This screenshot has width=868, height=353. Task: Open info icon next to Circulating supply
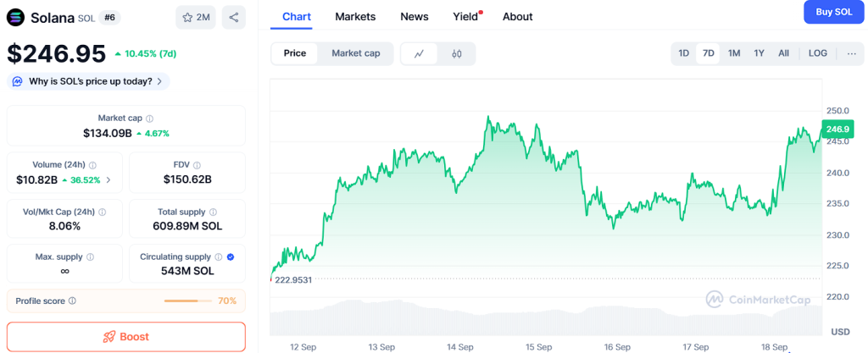pos(219,256)
